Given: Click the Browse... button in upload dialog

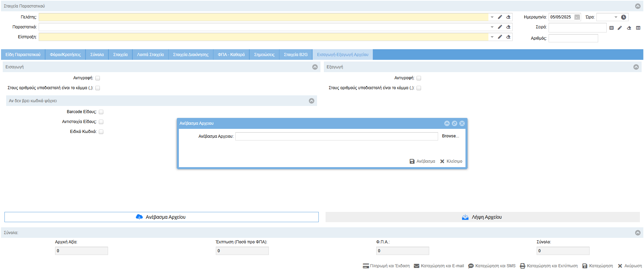Looking at the screenshot, I should pos(450,136).
